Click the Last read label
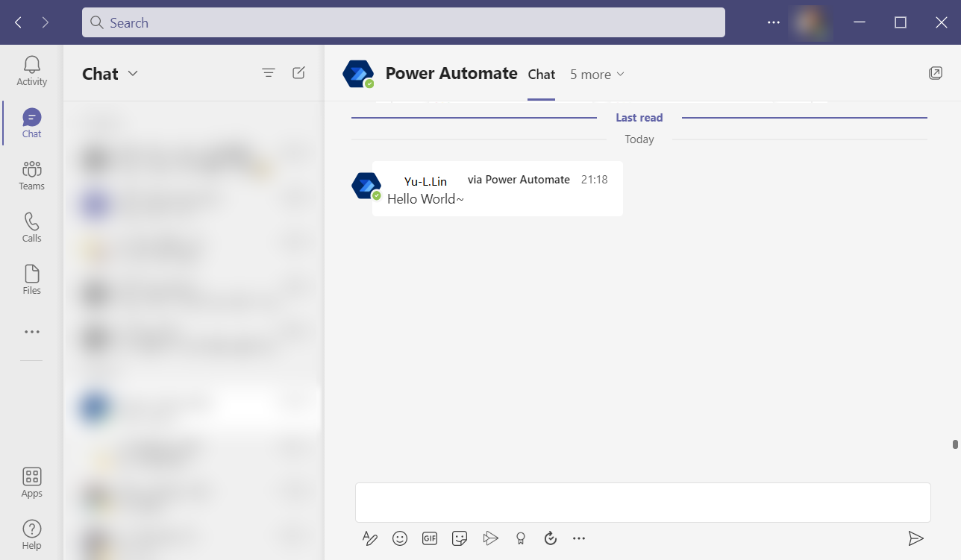Viewport: 961px width, 560px height. pos(639,118)
